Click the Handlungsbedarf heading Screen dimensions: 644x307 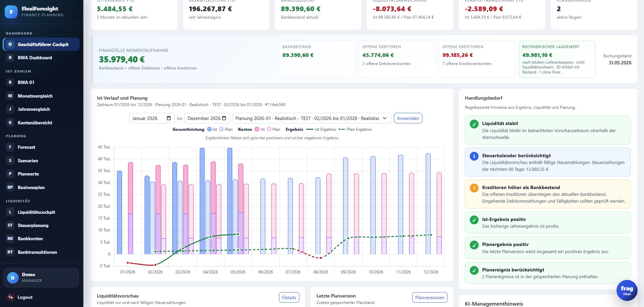click(x=483, y=98)
